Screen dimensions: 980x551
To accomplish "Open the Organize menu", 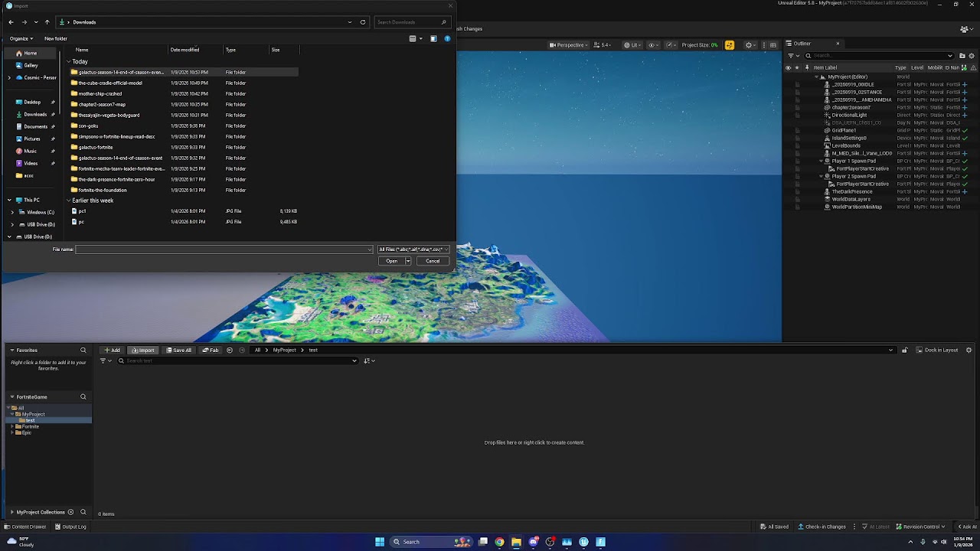I will tap(21, 38).
